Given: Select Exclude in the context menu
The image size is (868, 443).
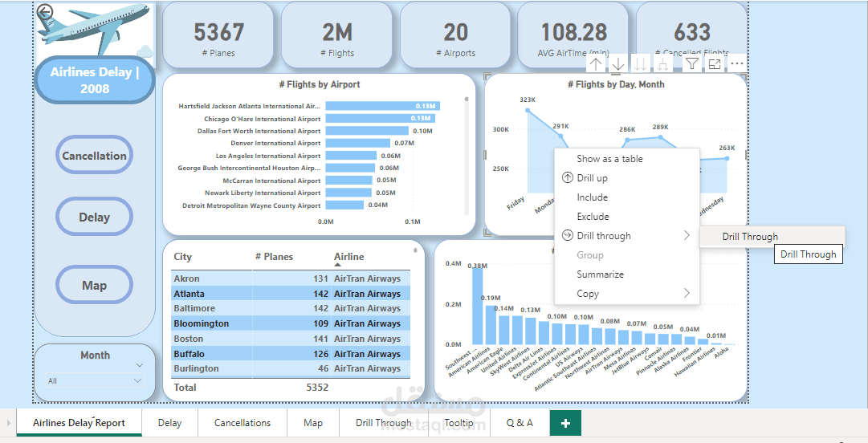Looking at the screenshot, I should coord(593,217).
